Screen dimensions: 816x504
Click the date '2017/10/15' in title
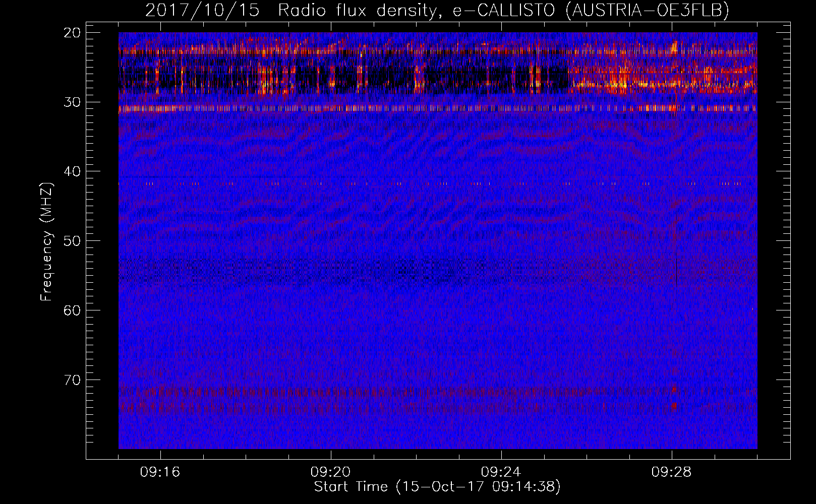[202, 11]
